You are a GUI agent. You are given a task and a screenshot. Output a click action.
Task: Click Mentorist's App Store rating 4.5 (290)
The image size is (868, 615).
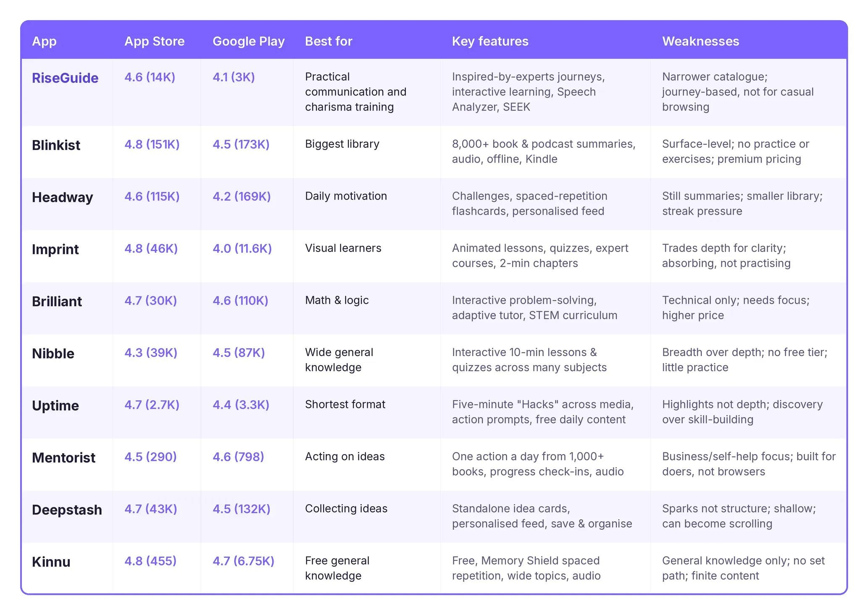(x=150, y=457)
